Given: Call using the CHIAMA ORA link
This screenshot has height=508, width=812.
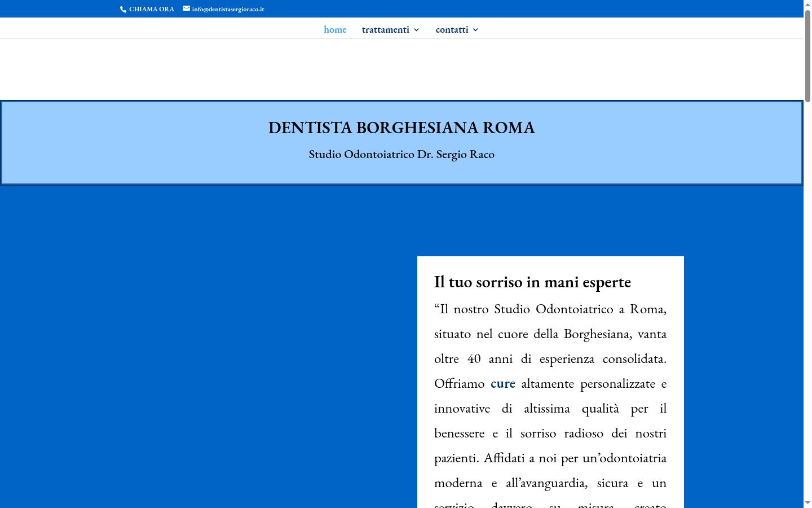Looking at the screenshot, I should [x=152, y=9].
